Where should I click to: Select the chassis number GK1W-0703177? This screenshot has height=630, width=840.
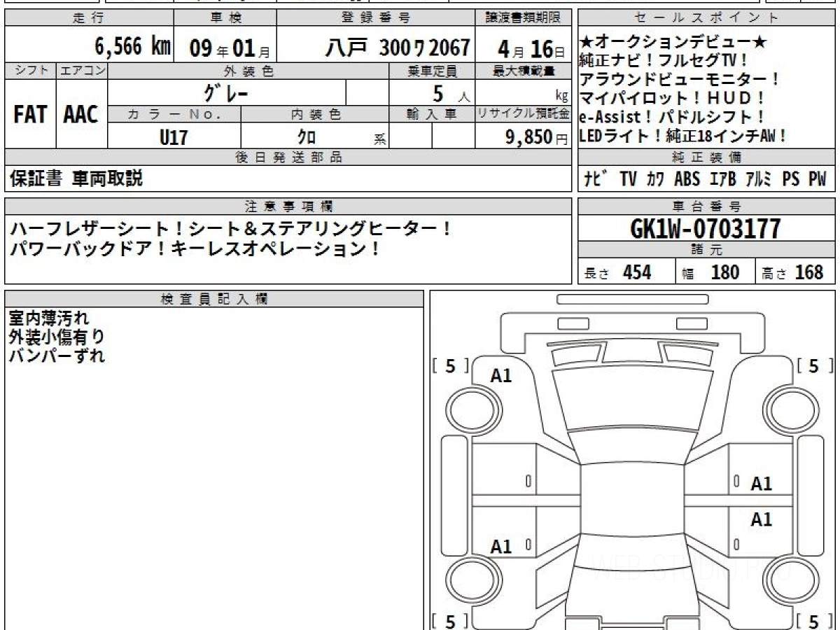click(x=706, y=228)
